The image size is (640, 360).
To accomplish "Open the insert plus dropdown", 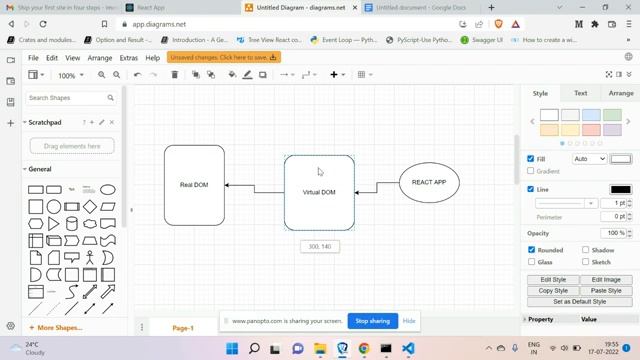I will [x=338, y=75].
